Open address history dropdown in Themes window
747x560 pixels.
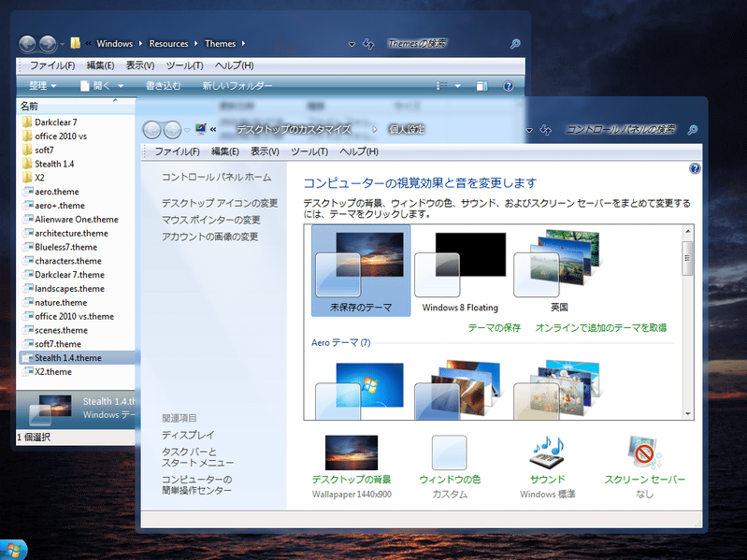tap(352, 44)
